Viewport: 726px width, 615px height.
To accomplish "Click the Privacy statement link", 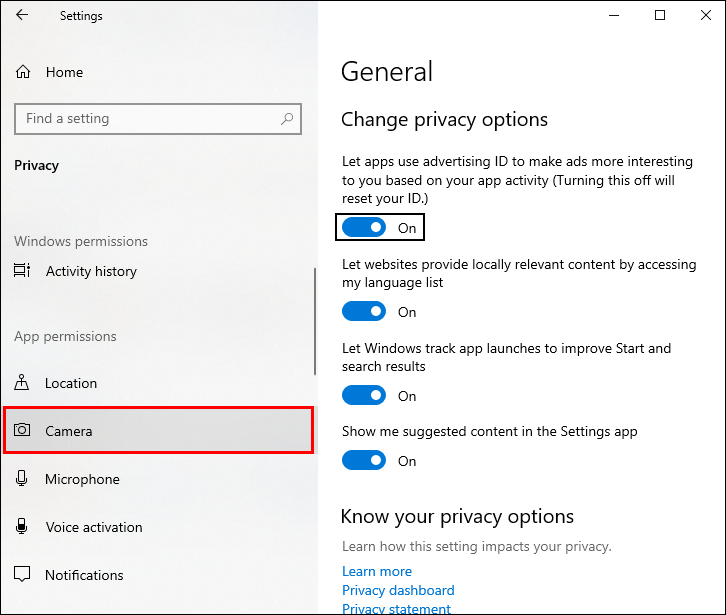I will [396, 608].
